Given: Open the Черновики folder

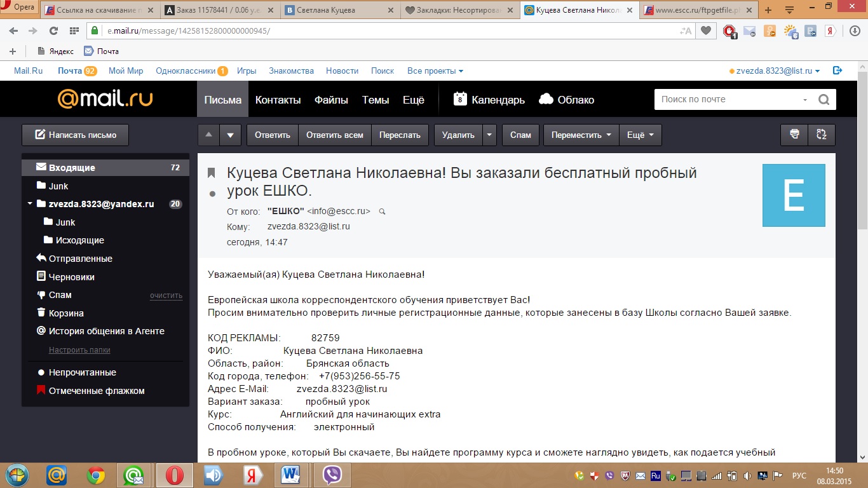Looking at the screenshot, I should click(72, 277).
